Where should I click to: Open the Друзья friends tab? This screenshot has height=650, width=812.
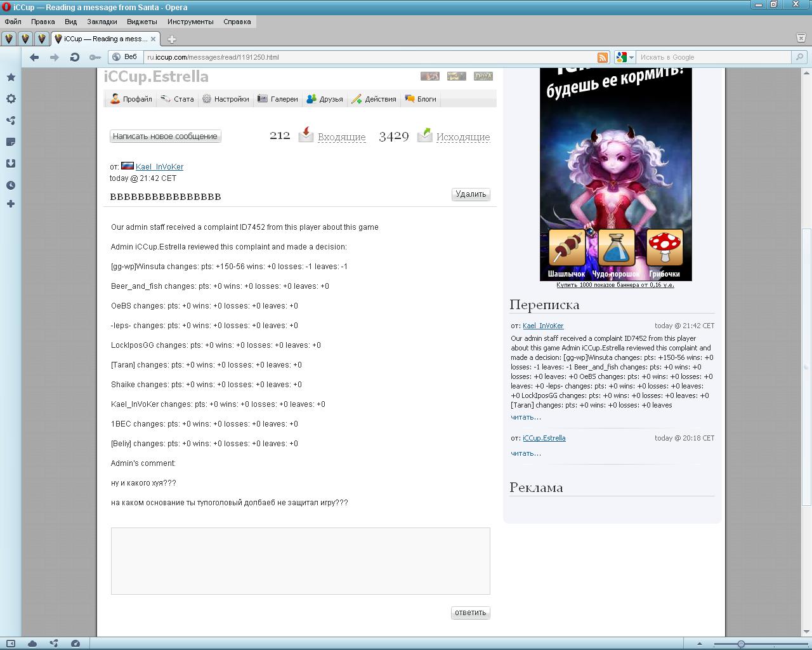[x=324, y=99]
